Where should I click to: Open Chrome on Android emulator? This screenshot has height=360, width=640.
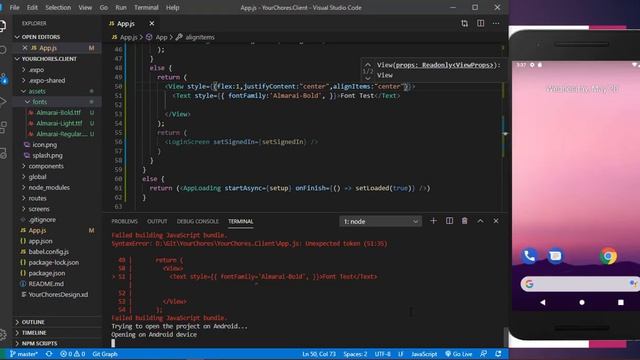(608, 256)
